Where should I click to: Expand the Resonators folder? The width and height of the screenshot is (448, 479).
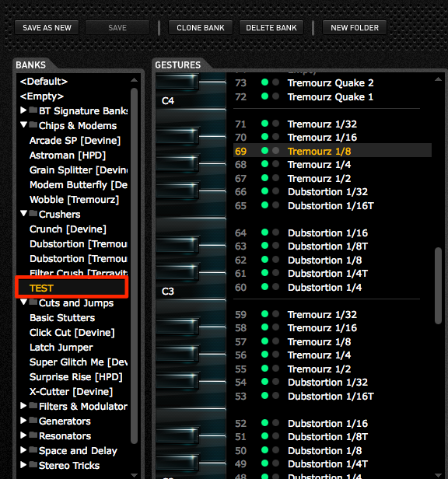point(23,435)
